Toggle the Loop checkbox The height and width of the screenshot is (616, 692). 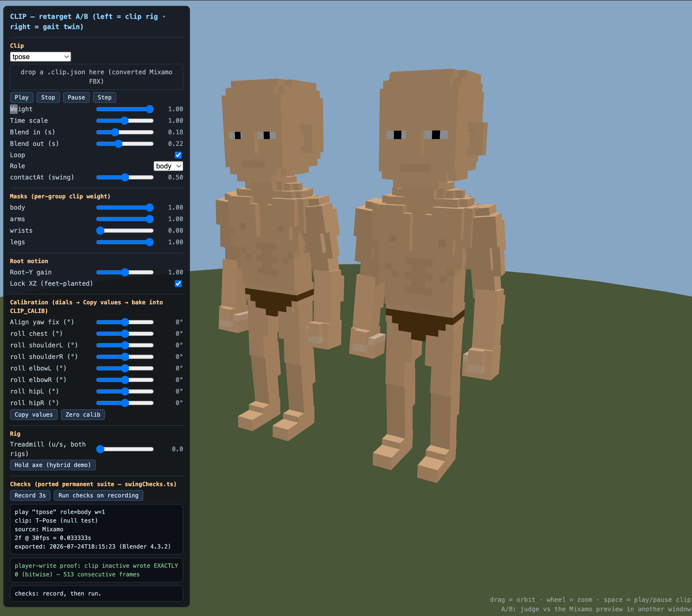point(178,155)
